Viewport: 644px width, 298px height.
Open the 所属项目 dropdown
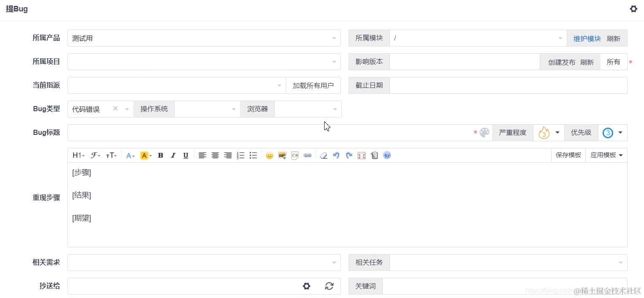coord(204,62)
